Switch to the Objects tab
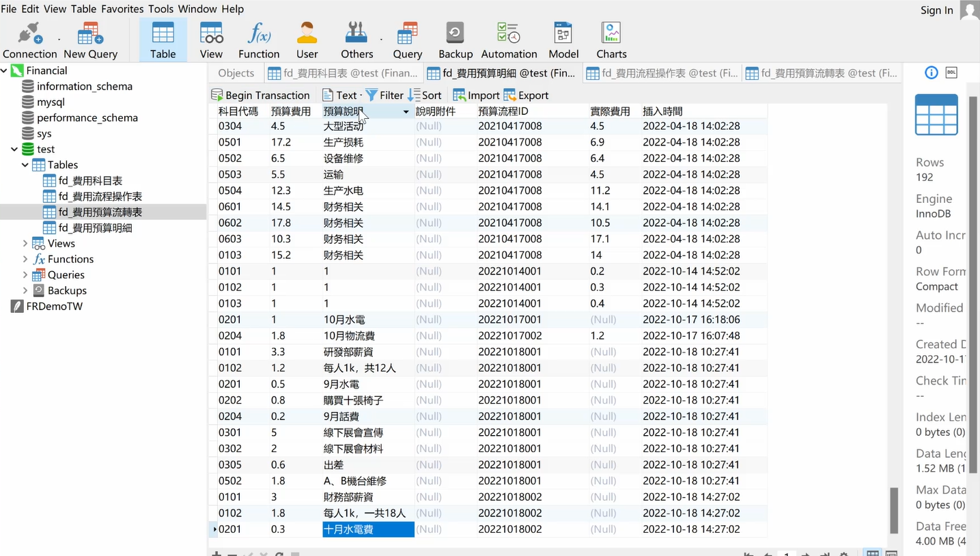Image resolution: width=980 pixels, height=556 pixels. (236, 73)
